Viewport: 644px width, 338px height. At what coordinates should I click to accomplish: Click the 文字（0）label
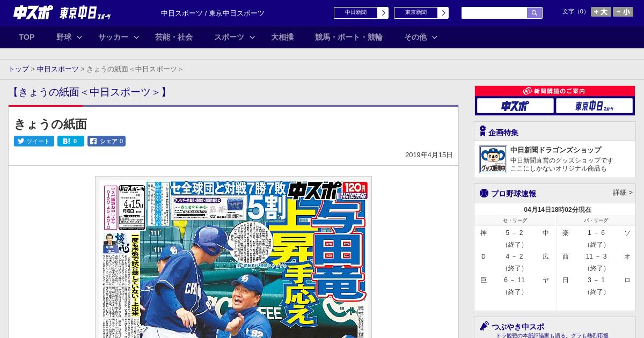(x=575, y=11)
